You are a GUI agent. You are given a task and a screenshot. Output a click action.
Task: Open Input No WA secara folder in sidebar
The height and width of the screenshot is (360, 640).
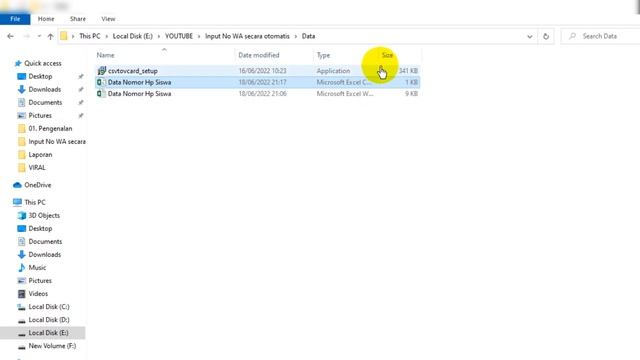pyautogui.click(x=57, y=142)
